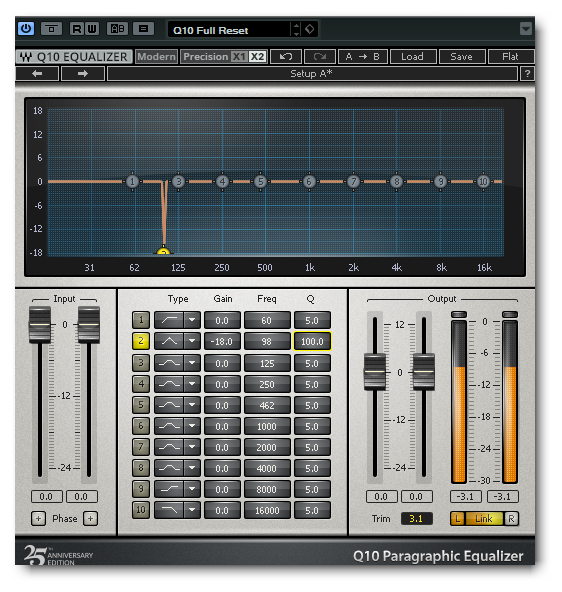Click the undo arrow icon
562x592 pixels.
(x=286, y=57)
